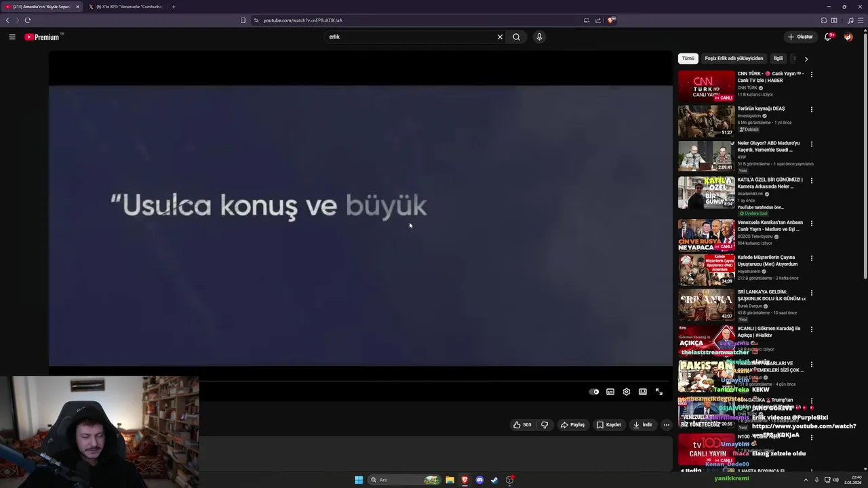
Task: Open browser extensions puzzle icon
Action: 824,20
